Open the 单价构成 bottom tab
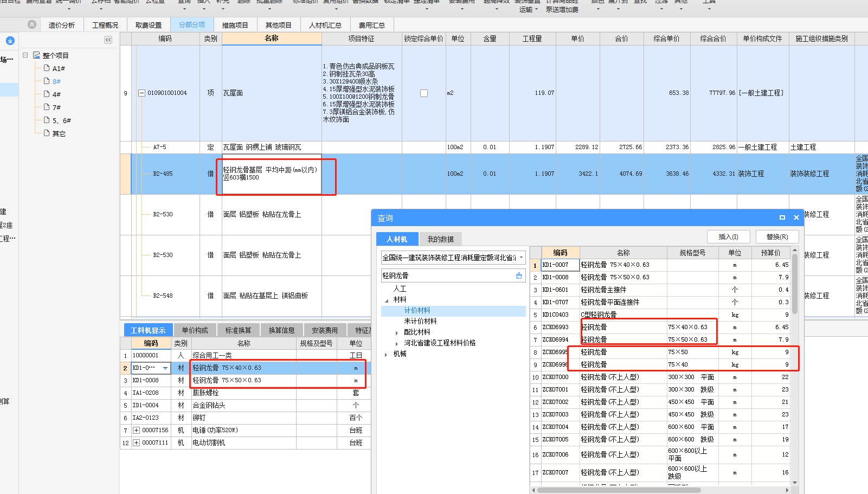 coord(195,330)
